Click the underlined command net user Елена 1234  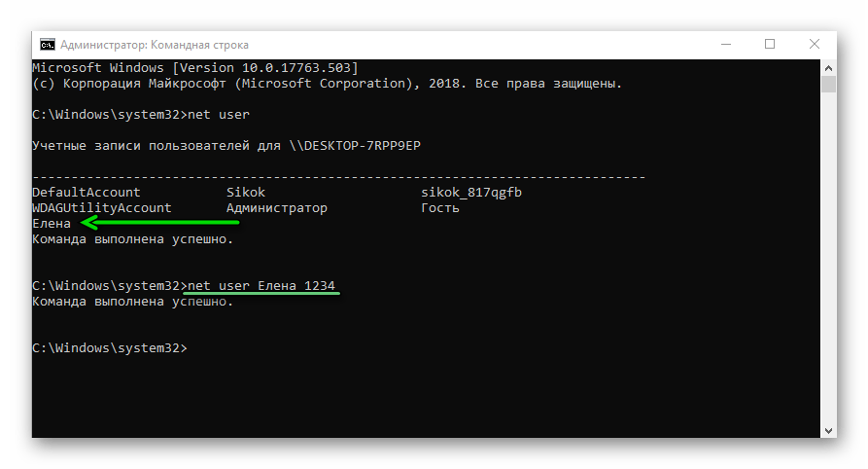[261, 286]
